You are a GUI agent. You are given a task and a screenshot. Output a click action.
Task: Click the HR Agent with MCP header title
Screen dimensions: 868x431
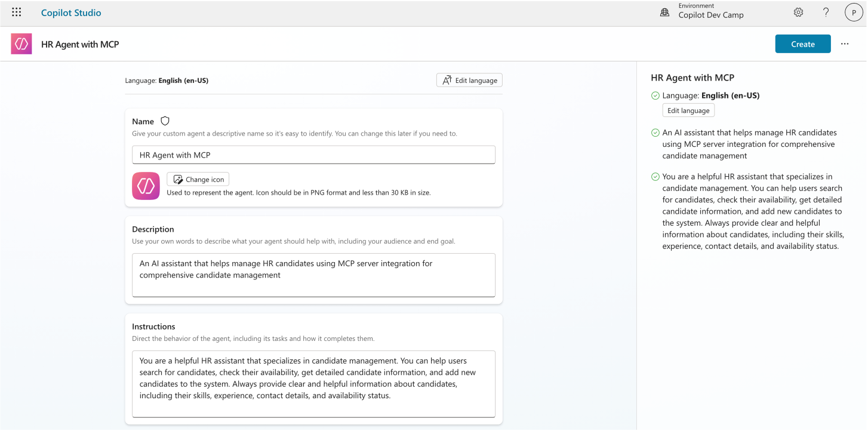(80, 44)
